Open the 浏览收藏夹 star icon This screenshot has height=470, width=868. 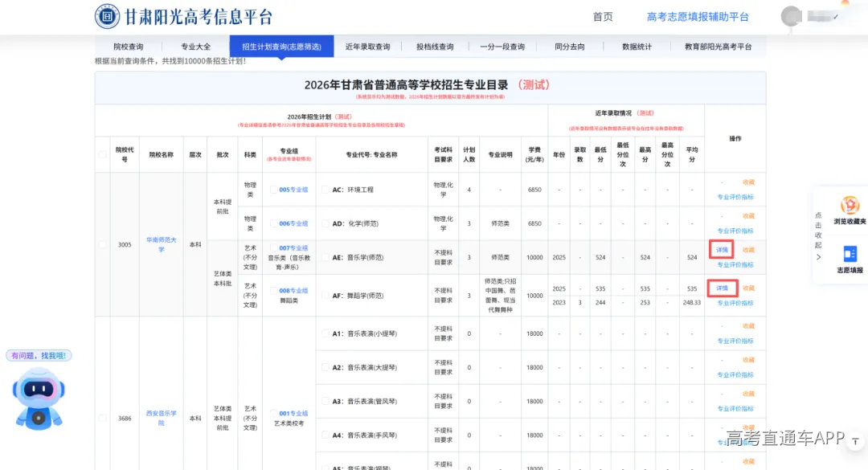click(850, 206)
